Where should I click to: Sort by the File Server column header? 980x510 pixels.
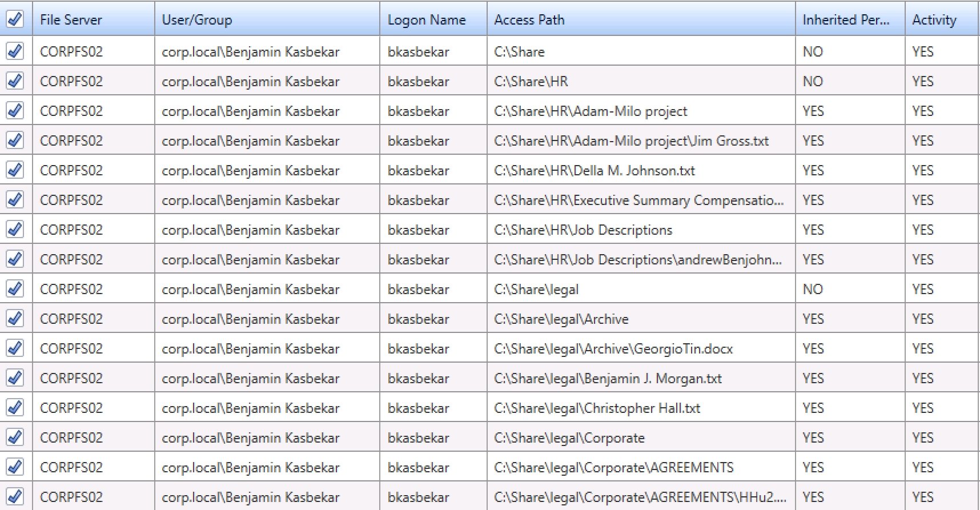coord(71,20)
